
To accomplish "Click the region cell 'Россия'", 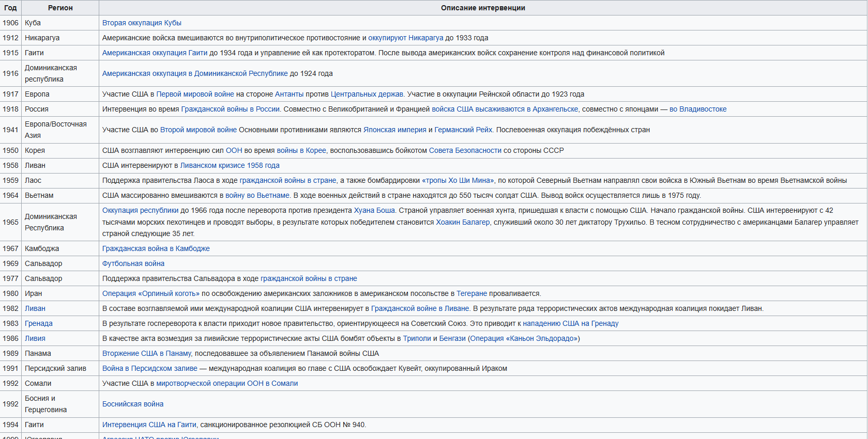I will [x=60, y=109].
